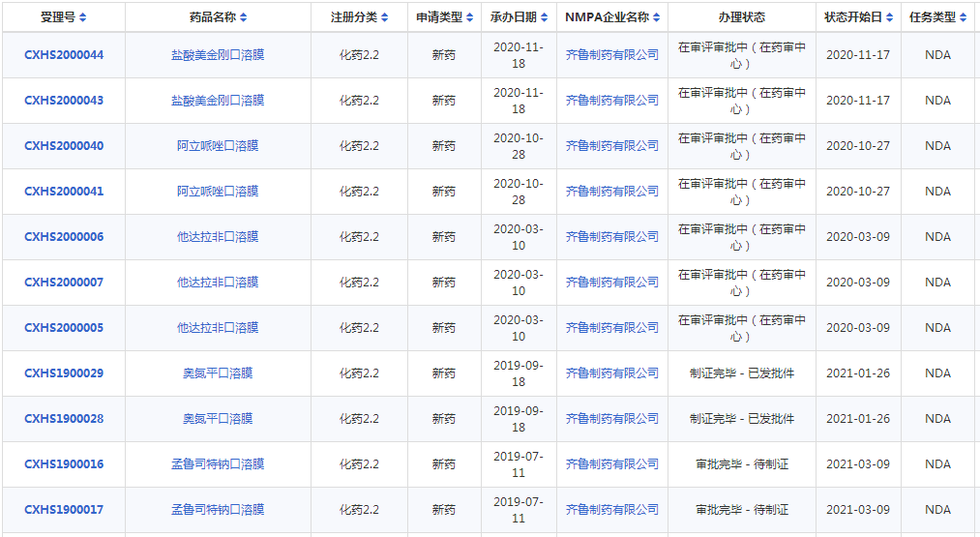Screen dimensions: 980x537
Task: Select status 制证完毕－已发批件 in row CXHS1900028
Action: pos(742,419)
